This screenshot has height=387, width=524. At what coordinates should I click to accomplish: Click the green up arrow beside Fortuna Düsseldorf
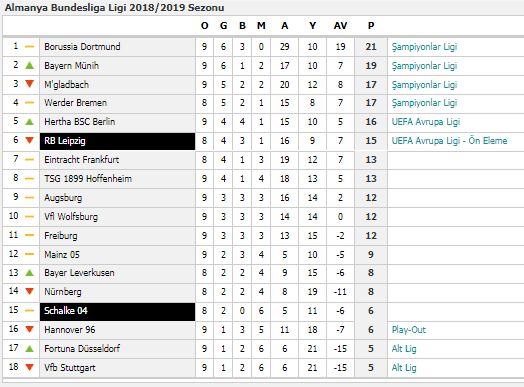click(29, 349)
